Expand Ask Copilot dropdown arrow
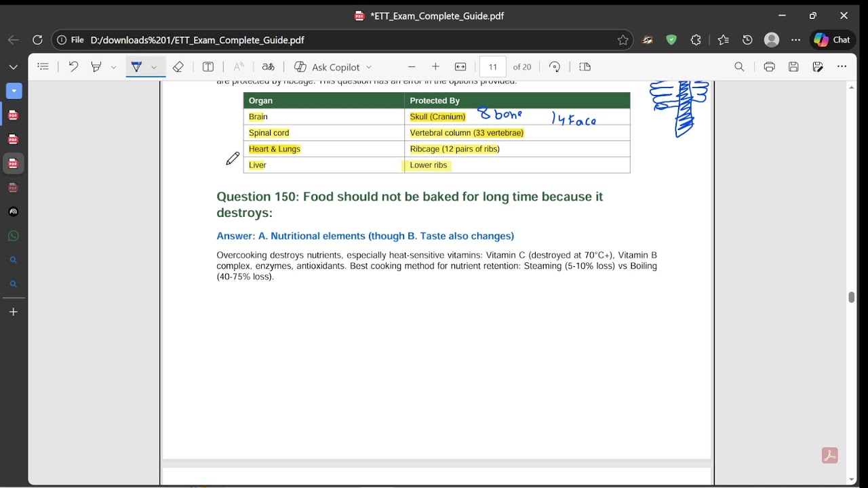Image resolution: width=868 pixels, height=488 pixels. [369, 67]
